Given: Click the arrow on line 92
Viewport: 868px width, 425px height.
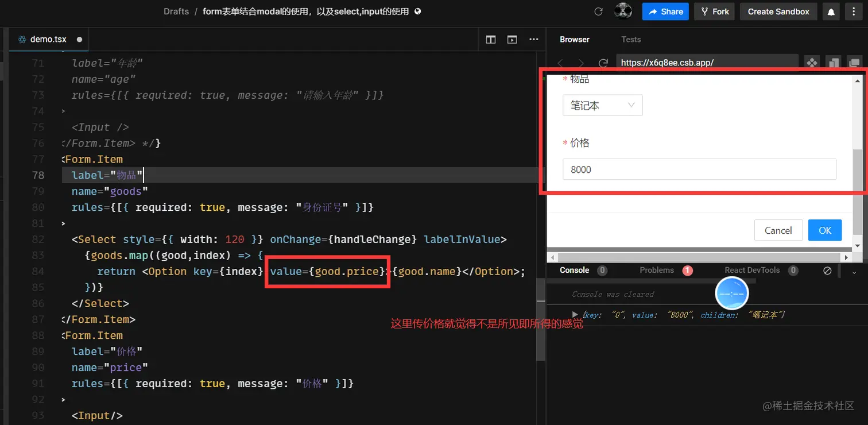Looking at the screenshot, I should [x=63, y=400].
